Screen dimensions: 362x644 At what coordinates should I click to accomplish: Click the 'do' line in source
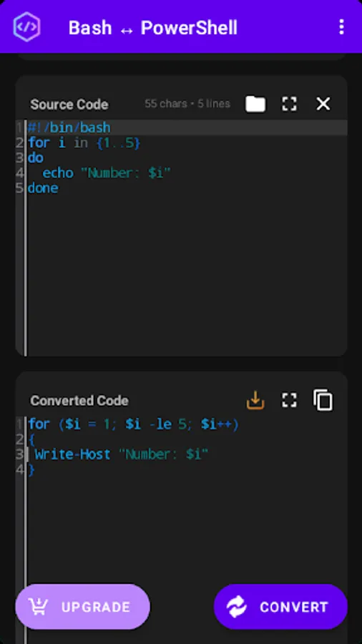point(36,157)
